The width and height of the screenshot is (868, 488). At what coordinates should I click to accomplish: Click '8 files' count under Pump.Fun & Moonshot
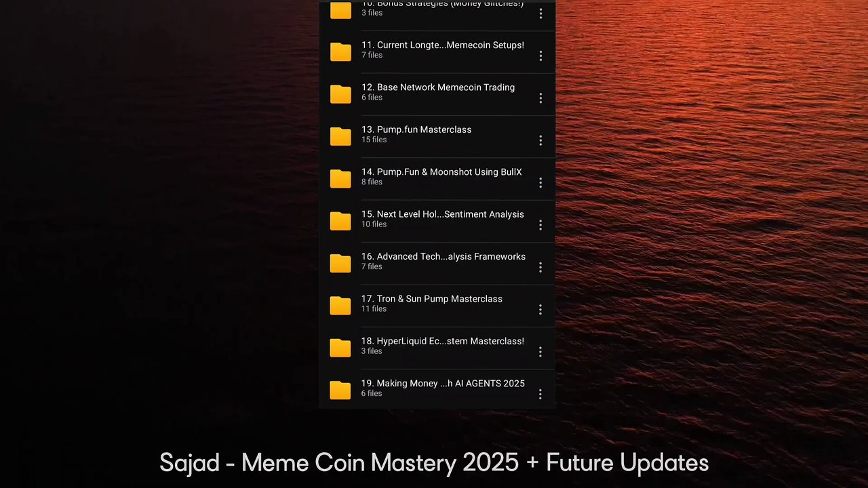(x=372, y=182)
